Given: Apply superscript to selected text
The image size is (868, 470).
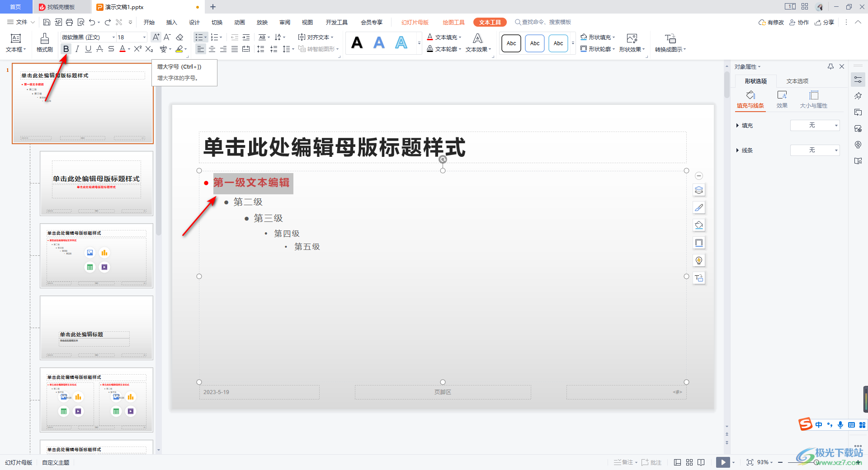Looking at the screenshot, I should (138, 49).
